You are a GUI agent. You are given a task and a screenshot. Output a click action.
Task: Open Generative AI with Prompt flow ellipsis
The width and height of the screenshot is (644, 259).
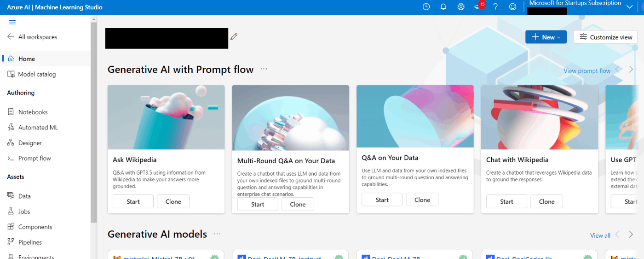264,69
